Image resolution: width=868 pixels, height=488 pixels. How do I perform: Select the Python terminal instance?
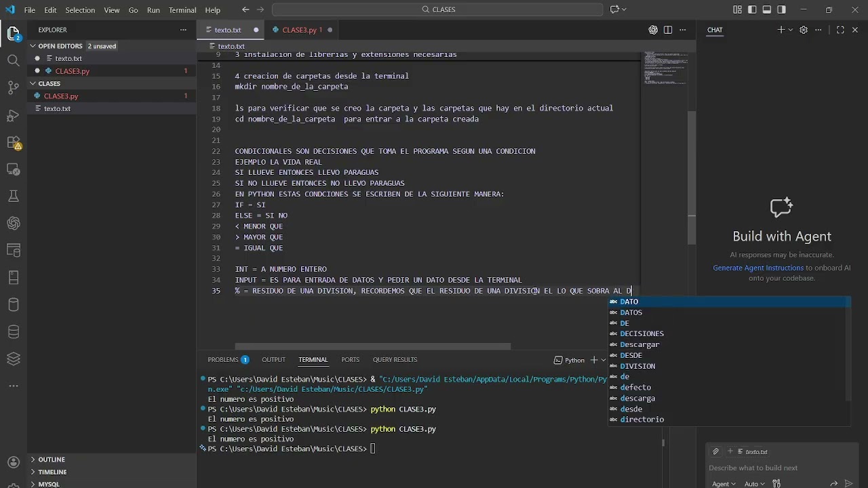[x=569, y=360]
